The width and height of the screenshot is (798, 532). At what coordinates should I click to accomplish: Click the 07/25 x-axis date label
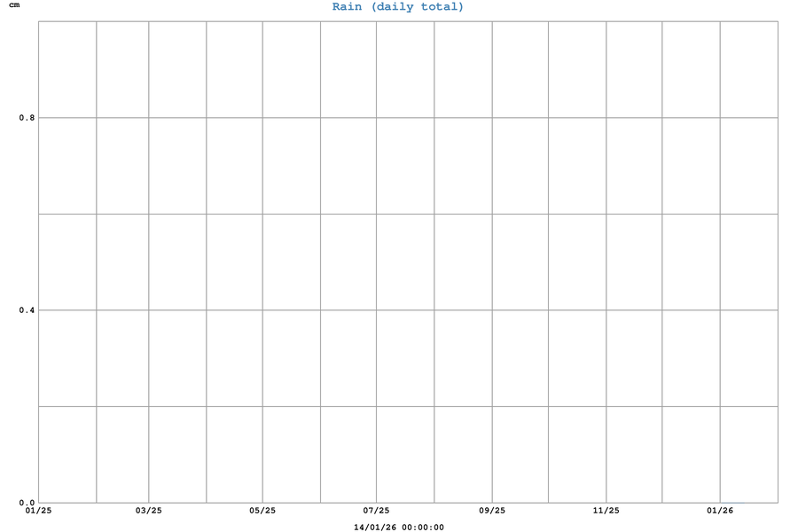[376, 511]
